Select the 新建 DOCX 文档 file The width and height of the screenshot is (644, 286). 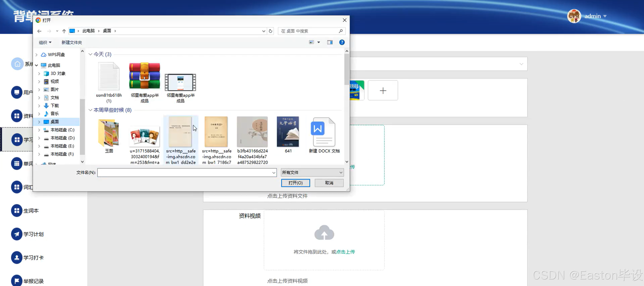point(324,135)
